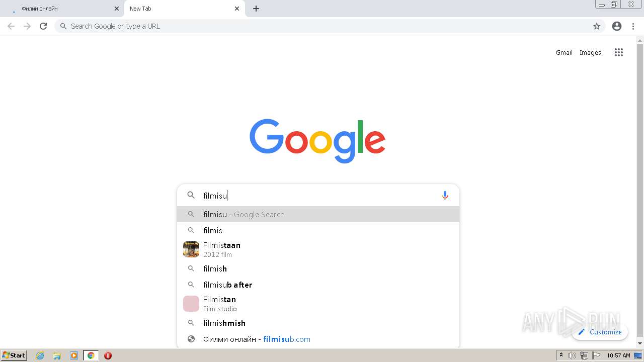Select the Filmistaan 2012 film suggestion
This screenshot has height=362, width=644.
[318, 249]
